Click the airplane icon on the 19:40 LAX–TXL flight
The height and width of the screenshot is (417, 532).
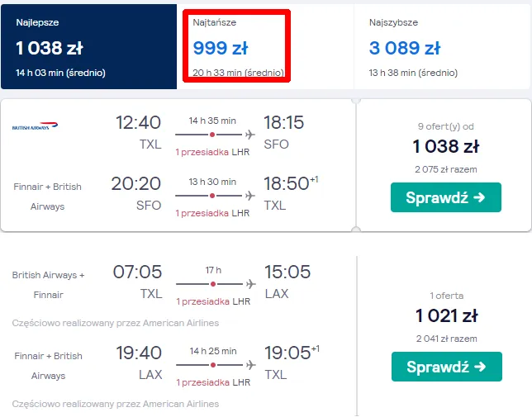249,365
